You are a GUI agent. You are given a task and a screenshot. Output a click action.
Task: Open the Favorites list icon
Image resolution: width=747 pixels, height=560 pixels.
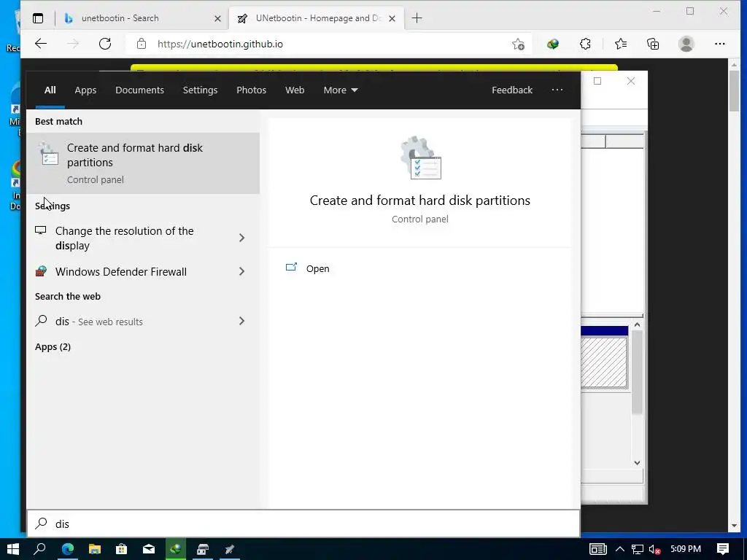pos(620,44)
